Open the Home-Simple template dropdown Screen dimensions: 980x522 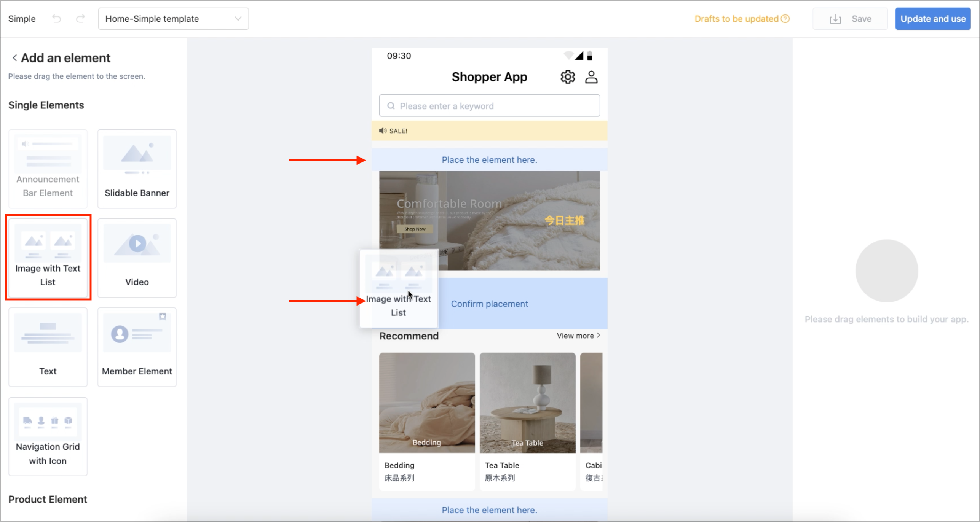point(173,19)
